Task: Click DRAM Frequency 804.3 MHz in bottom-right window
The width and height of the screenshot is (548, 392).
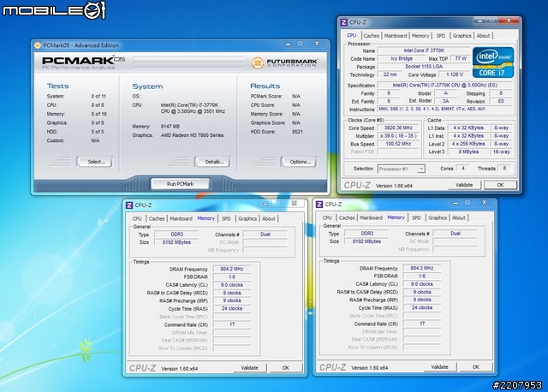Action: click(x=422, y=268)
